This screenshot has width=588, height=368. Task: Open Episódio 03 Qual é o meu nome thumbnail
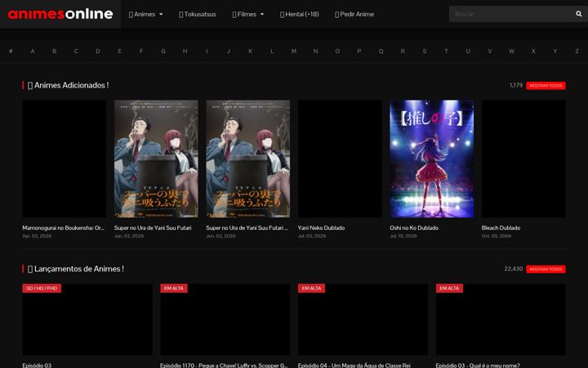point(501,319)
